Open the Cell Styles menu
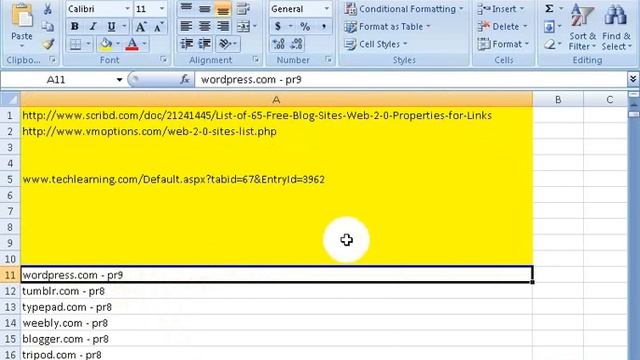Viewport: 640px width, 360px height. (x=376, y=44)
